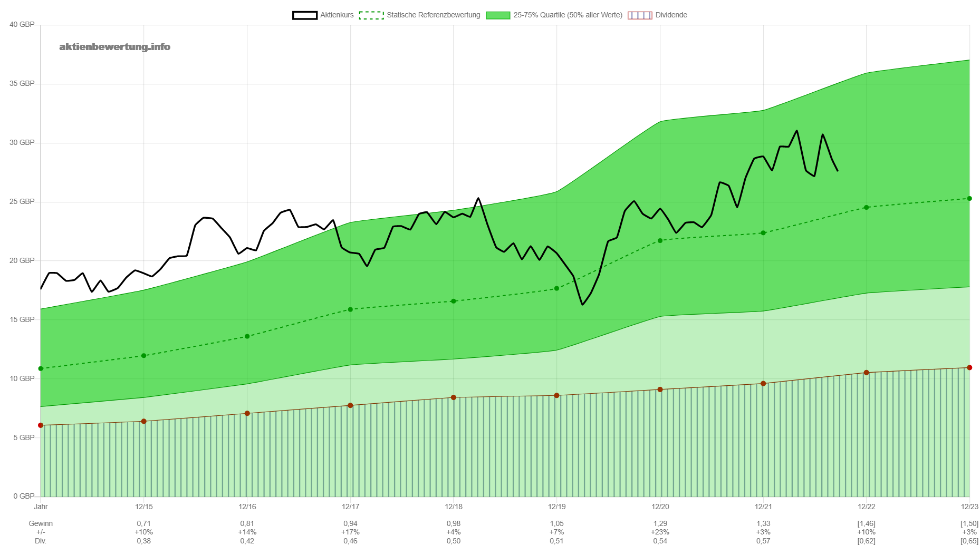Click dividend value 0,46
Viewport: 980px width, 555px height.
click(x=350, y=541)
